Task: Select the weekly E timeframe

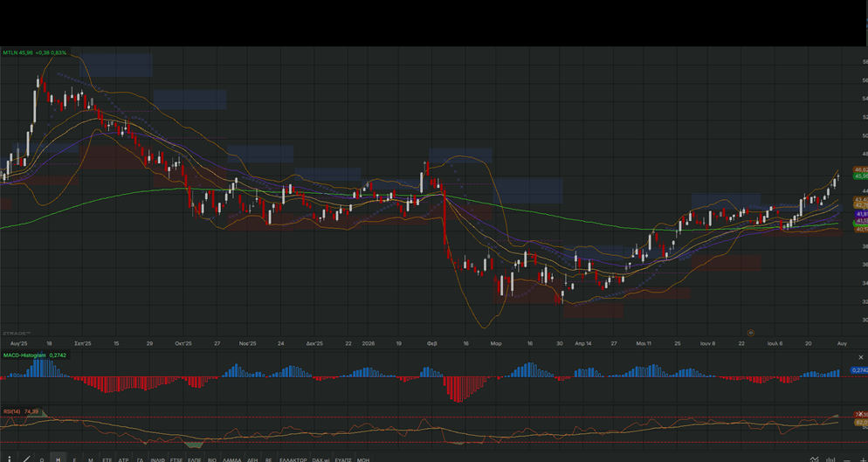Action: 74,459
